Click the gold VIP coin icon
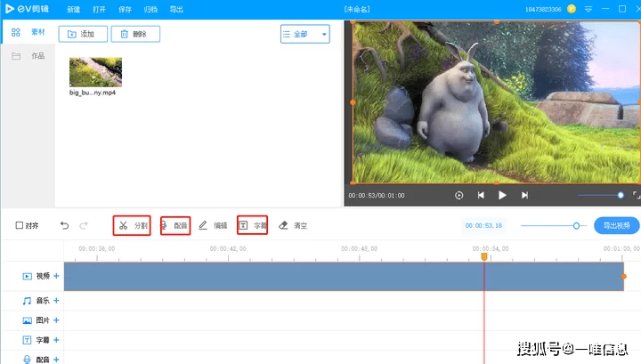 click(572, 9)
